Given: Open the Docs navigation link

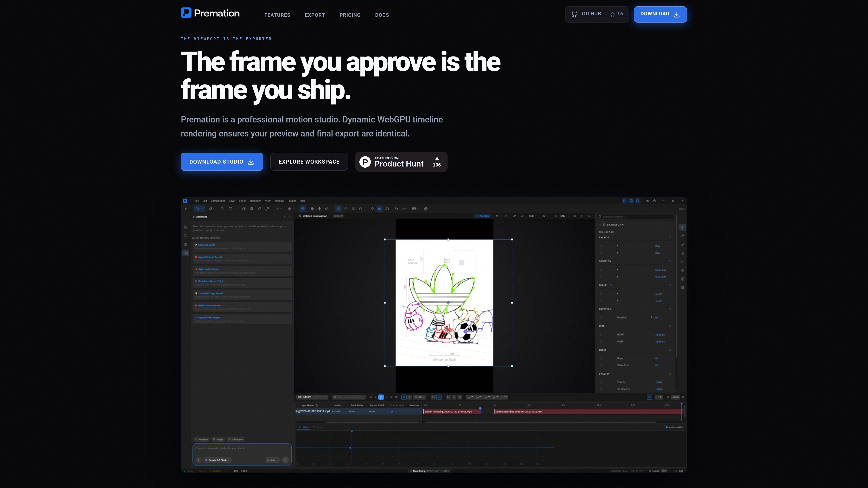Looking at the screenshot, I should [382, 15].
